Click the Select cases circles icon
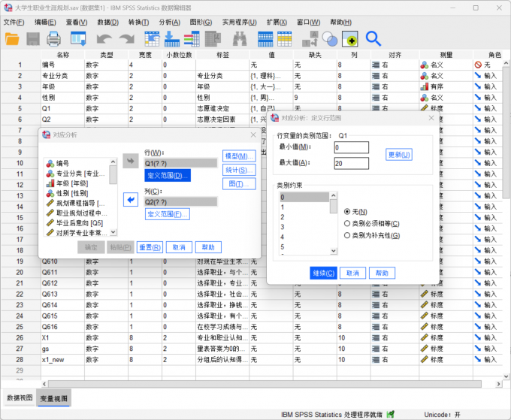511x420 pixels. tap(330, 39)
